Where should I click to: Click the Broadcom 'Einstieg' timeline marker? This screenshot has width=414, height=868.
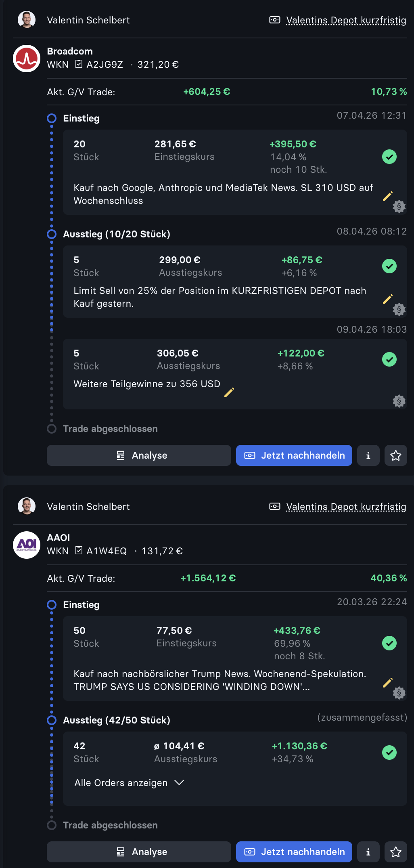point(52,118)
